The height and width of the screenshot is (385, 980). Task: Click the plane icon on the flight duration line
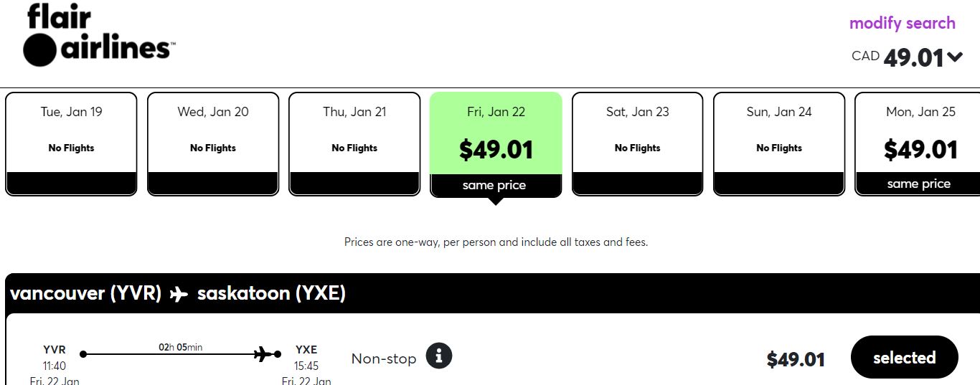(265, 353)
